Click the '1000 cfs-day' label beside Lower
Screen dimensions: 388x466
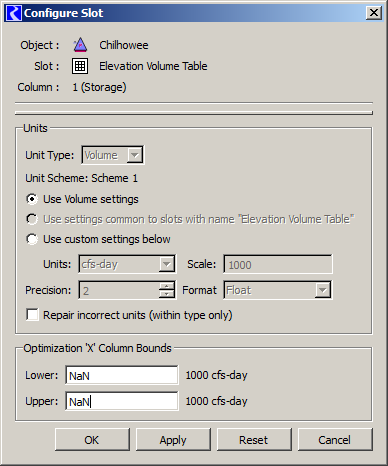point(216,375)
